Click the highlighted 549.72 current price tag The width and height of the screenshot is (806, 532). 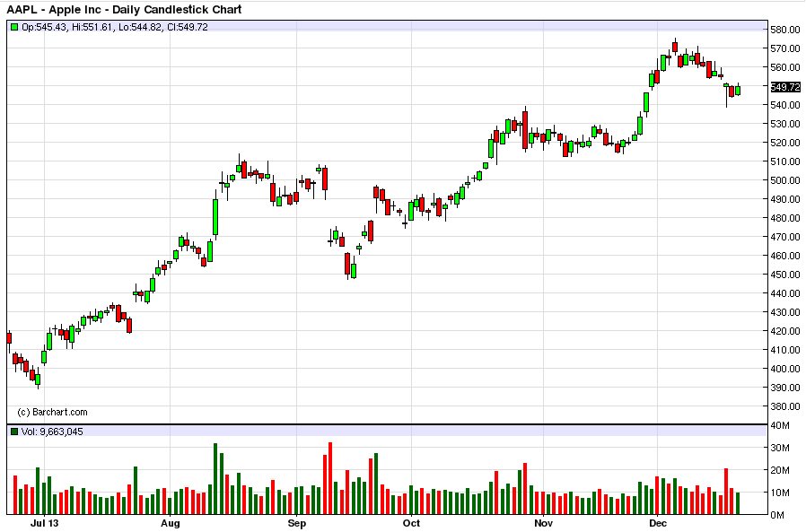tap(785, 87)
